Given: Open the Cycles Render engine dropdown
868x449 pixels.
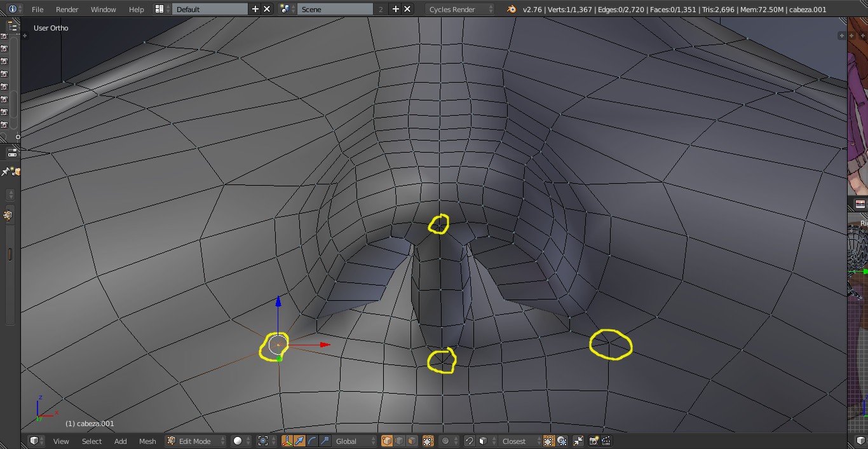Looking at the screenshot, I should [460, 10].
